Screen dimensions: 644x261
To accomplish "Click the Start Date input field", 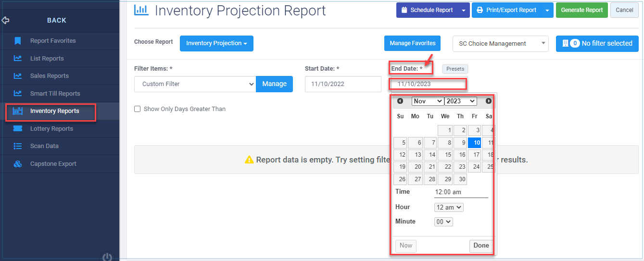I will coord(343,84).
